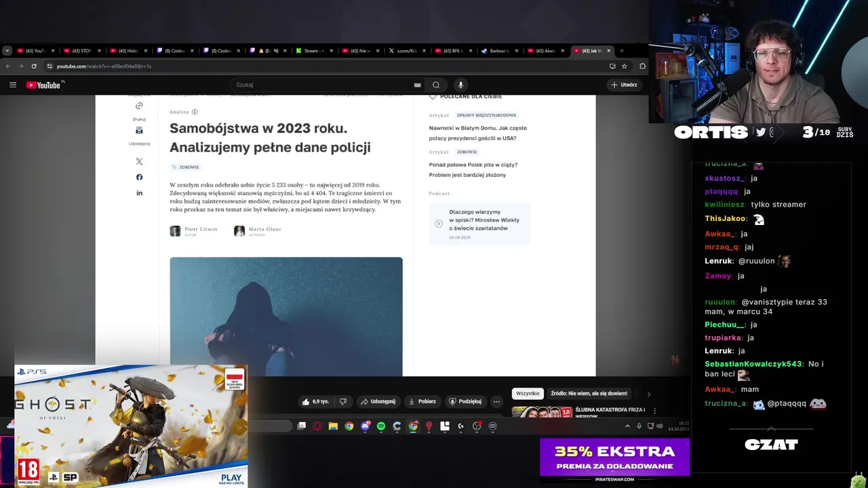Open browser extensions puzzle icon

pos(642,66)
